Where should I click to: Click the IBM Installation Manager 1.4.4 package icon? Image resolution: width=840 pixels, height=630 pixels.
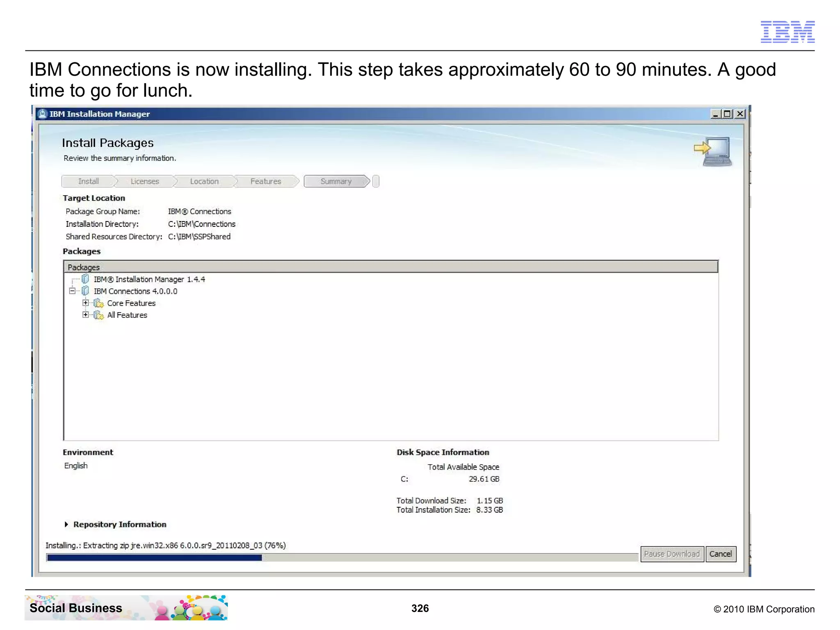click(85, 279)
